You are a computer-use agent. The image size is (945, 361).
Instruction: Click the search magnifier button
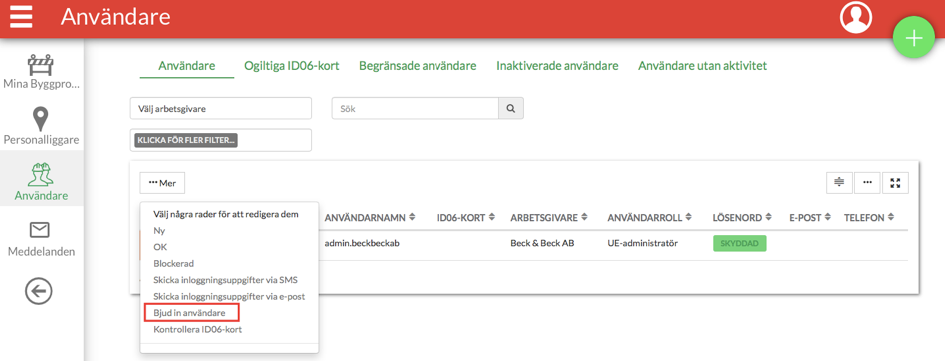[x=510, y=109]
